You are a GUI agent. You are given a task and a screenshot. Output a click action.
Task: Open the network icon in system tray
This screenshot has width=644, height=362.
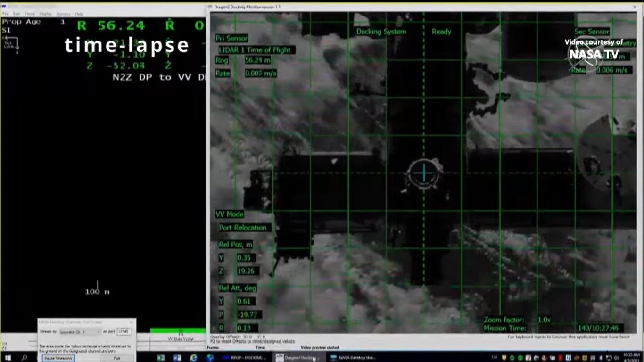pyautogui.click(x=608, y=358)
